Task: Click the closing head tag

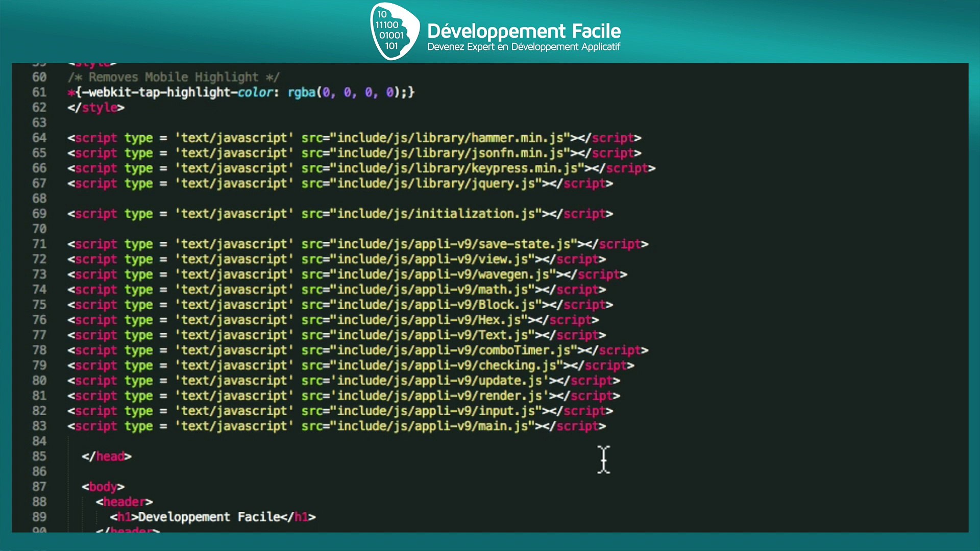Action: pyautogui.click(x=106, y=457)
